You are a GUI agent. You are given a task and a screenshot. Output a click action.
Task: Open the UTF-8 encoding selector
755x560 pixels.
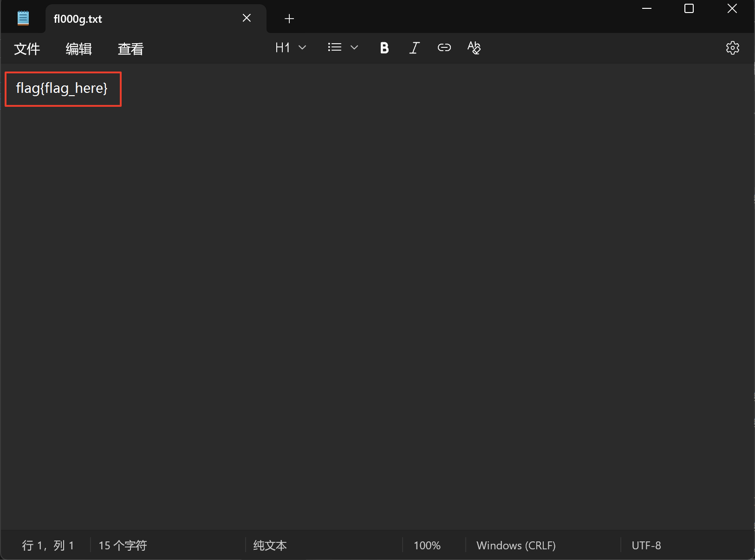[x=646, y=545]
